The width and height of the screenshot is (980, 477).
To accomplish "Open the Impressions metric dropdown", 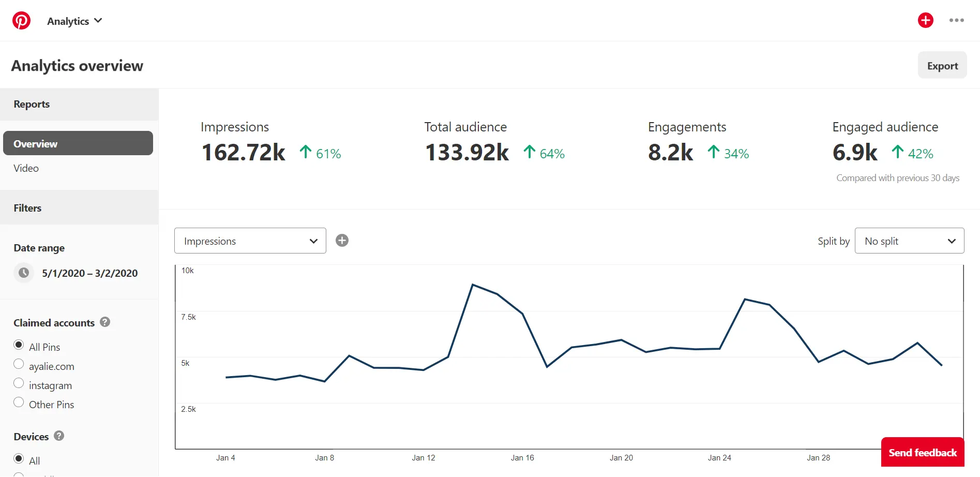I will tap(250, 241).
